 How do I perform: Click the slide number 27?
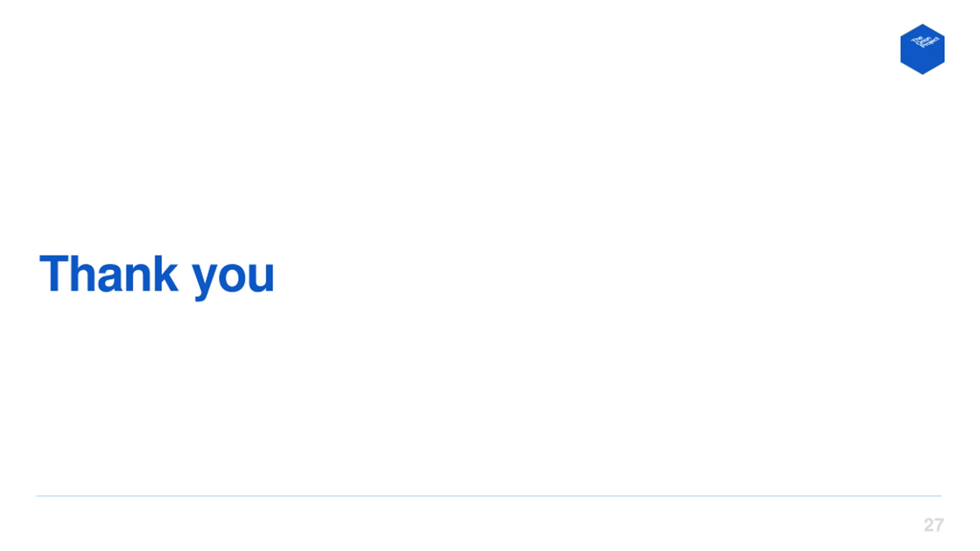pyautogui.click(x=934, y=525)
